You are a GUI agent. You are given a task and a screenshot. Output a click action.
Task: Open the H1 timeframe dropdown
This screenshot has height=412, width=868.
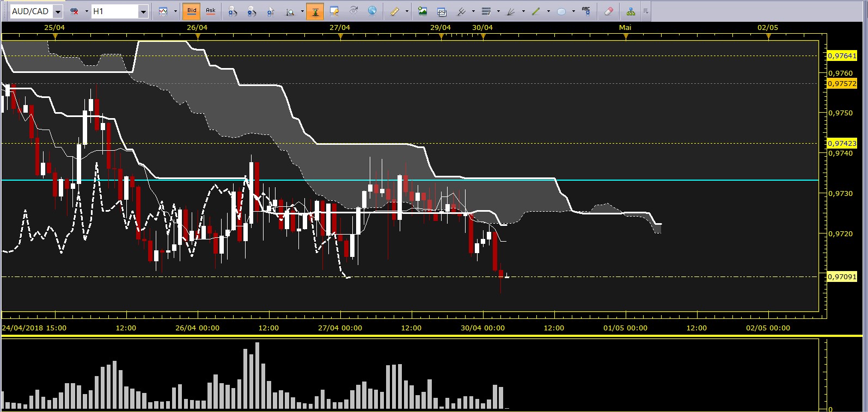[x=143, y=11]
